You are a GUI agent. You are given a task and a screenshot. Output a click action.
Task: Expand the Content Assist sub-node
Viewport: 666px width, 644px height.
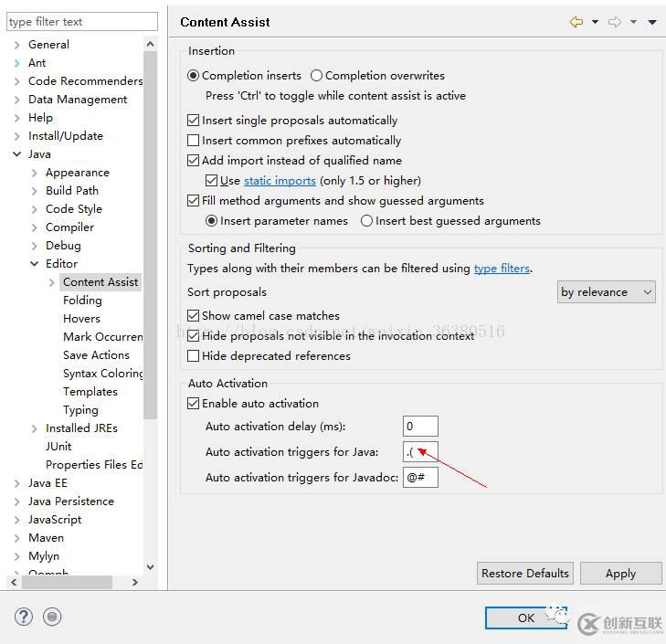52,282
